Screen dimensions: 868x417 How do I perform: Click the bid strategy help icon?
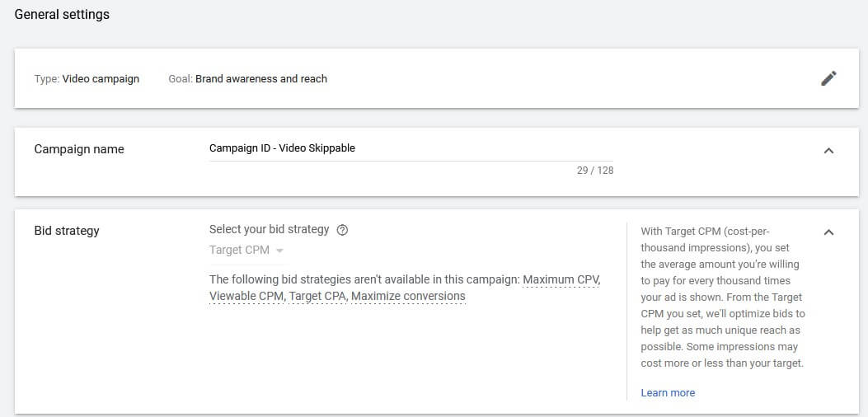click(343, 230)
